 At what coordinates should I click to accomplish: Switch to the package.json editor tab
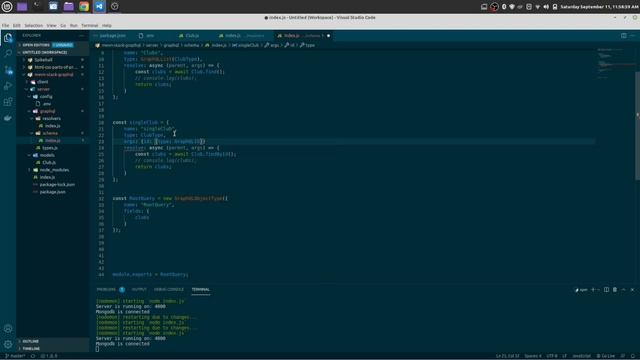[x=110, y=36]
